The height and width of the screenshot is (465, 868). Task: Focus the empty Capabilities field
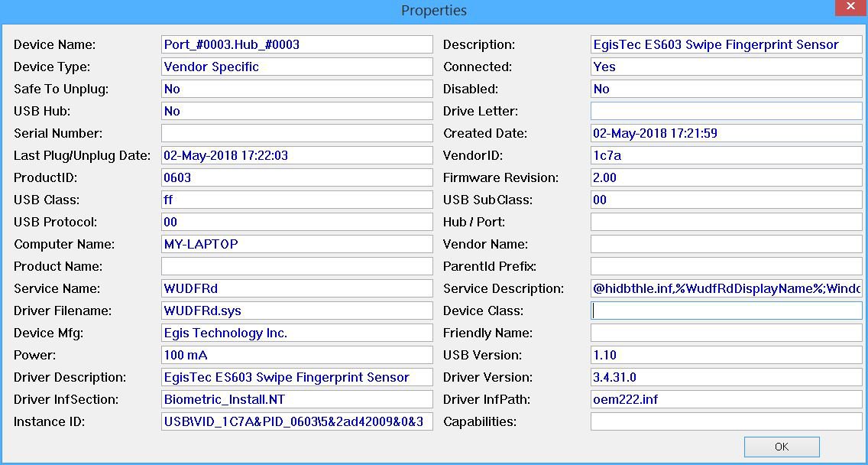tap(727, 421)
